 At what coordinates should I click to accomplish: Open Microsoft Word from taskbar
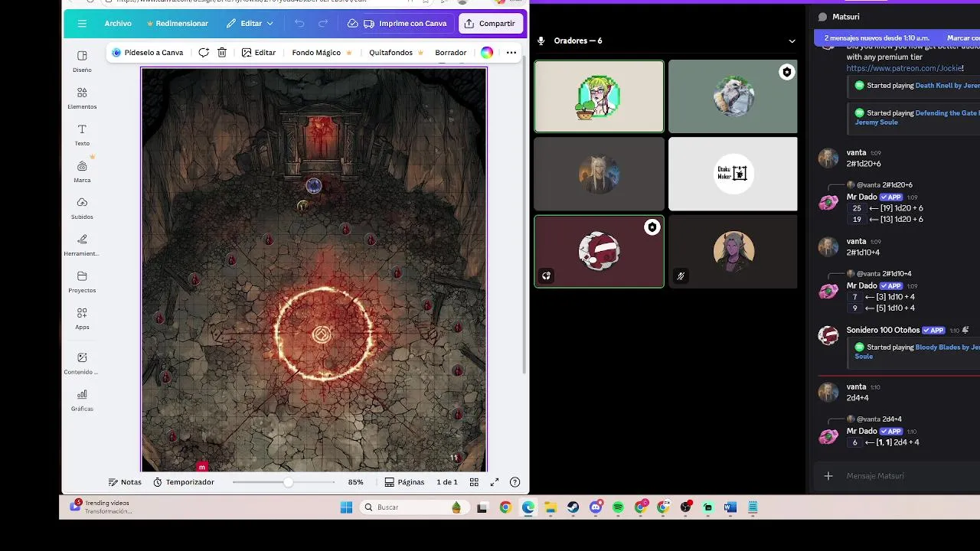pyautogui.click(x=730, y=507)
